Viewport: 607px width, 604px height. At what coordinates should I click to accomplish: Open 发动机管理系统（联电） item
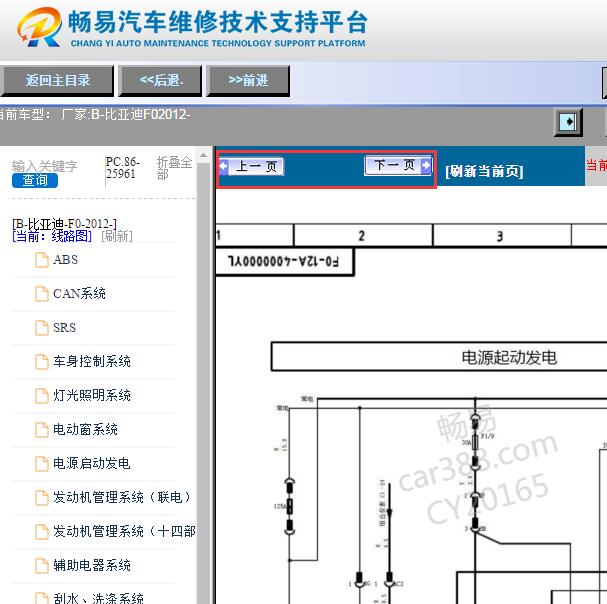(122, 497)
